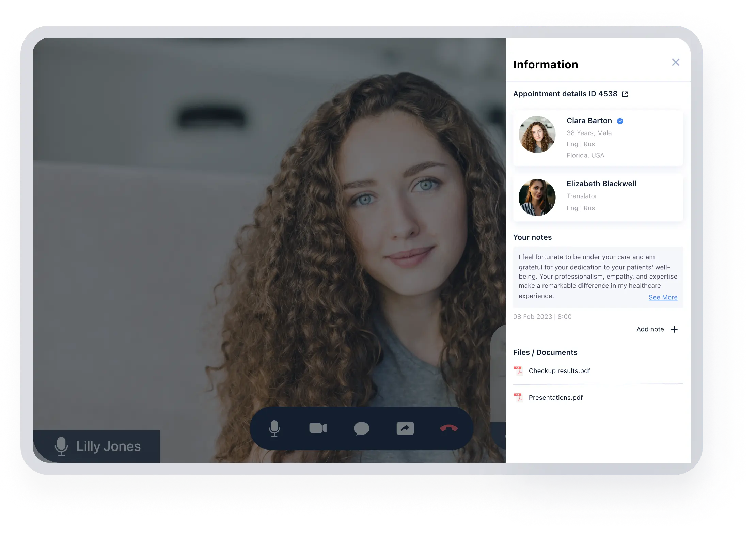Click the plus icon beside Add note
Viewport: 756px width, 537px height.
[674, 329]
